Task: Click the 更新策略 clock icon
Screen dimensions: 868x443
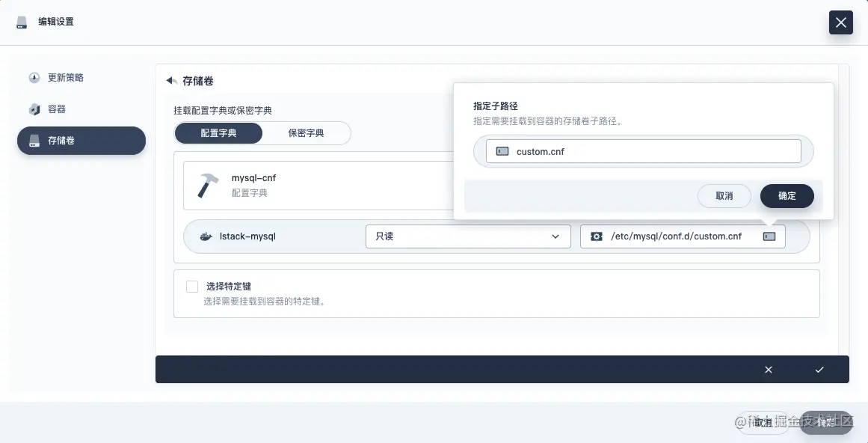Action: point(34,78)
